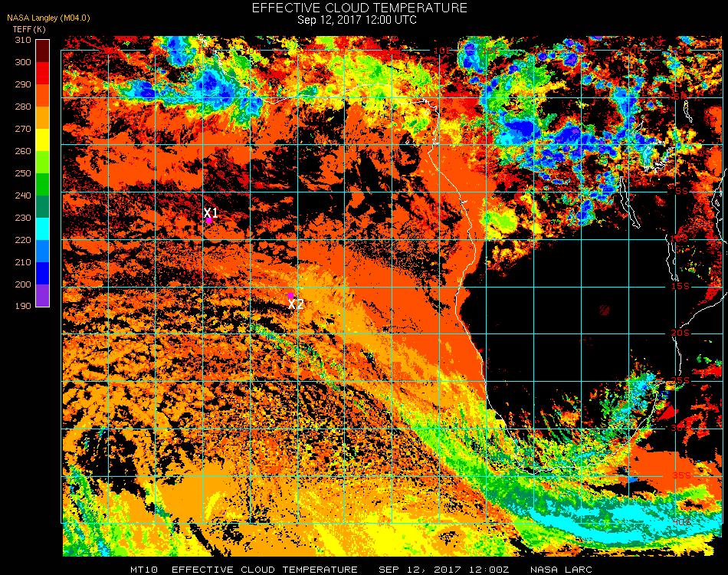Click the 'TEFF (K)' legend heading
The width and height of the screenshot is (728, 575).
(x=29, y=29)
